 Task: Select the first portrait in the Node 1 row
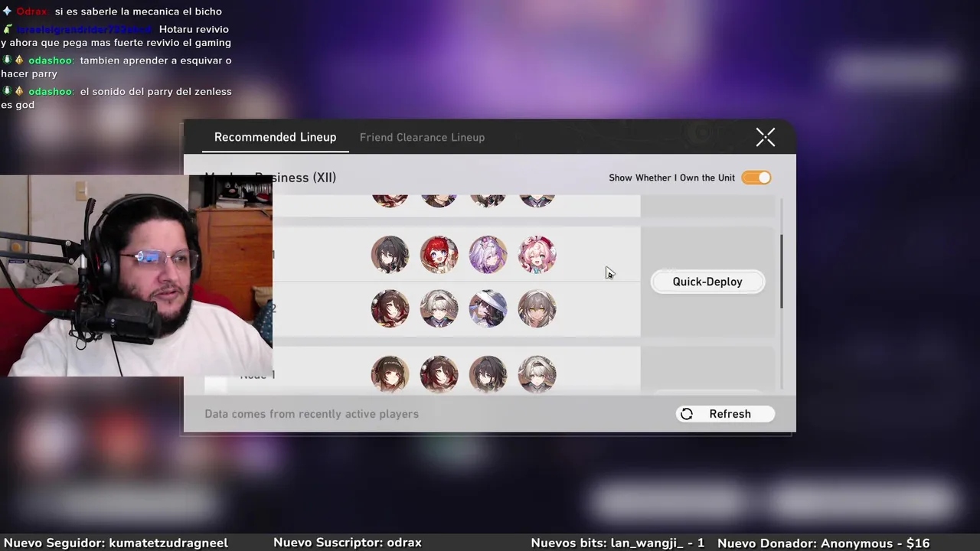[x=390, y=374]
